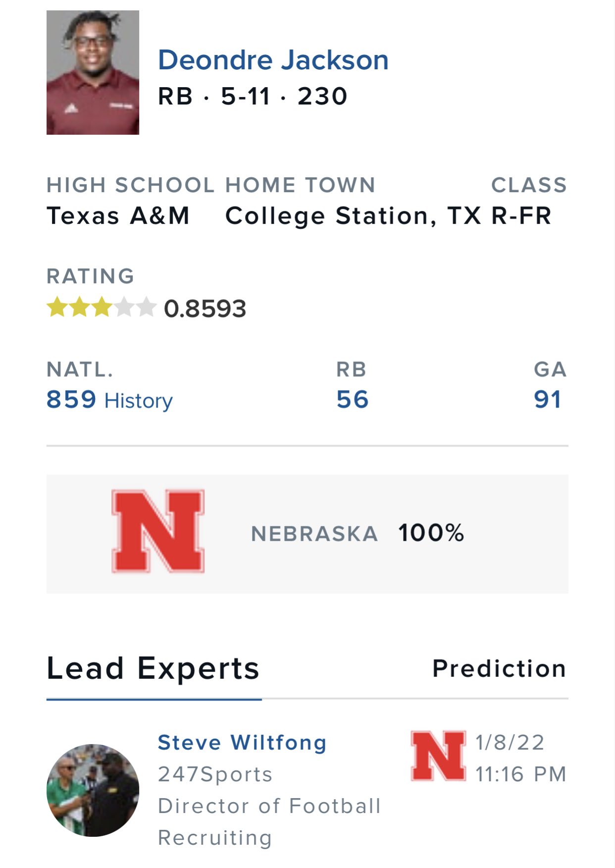Click the 1/8/22 prediction date
This screenshot has width=615, height=868.
[x=510, y=743]
